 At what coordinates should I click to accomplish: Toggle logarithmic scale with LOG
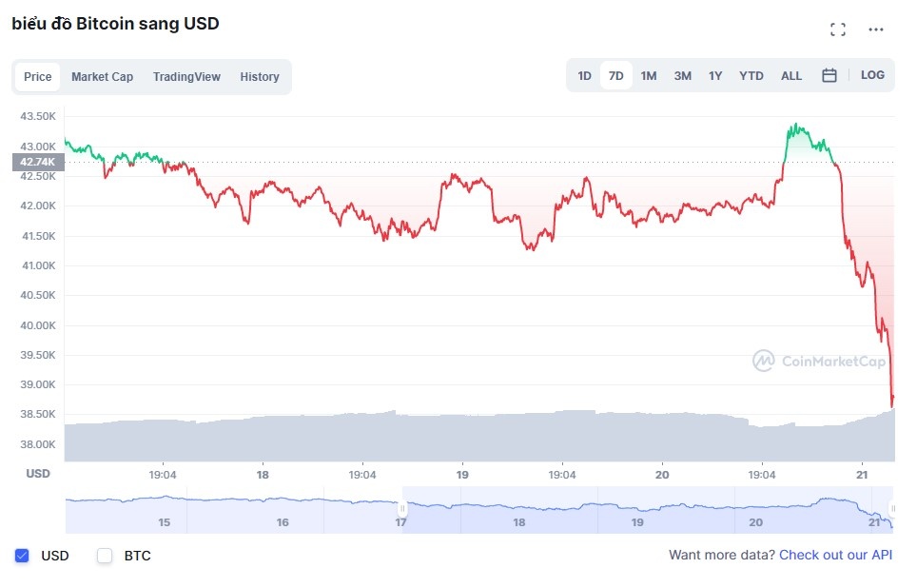point(872,75)
